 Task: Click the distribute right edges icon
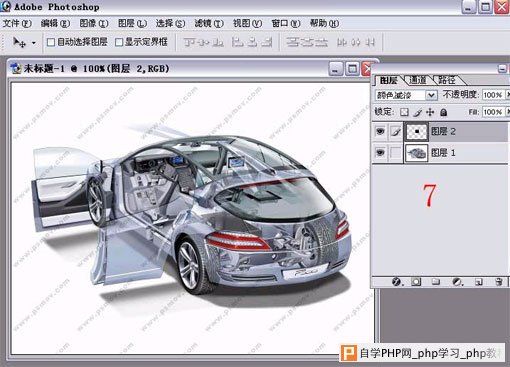coord(370,42)
